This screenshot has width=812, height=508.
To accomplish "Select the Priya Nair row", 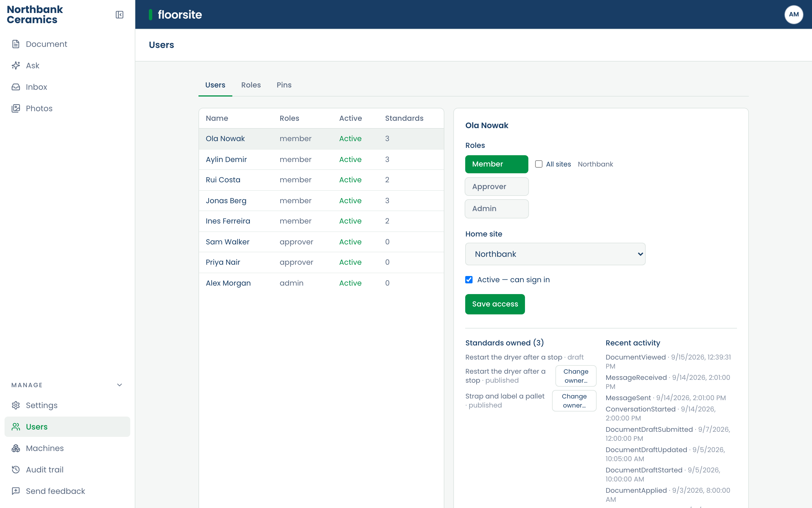I will click(321, 262).
